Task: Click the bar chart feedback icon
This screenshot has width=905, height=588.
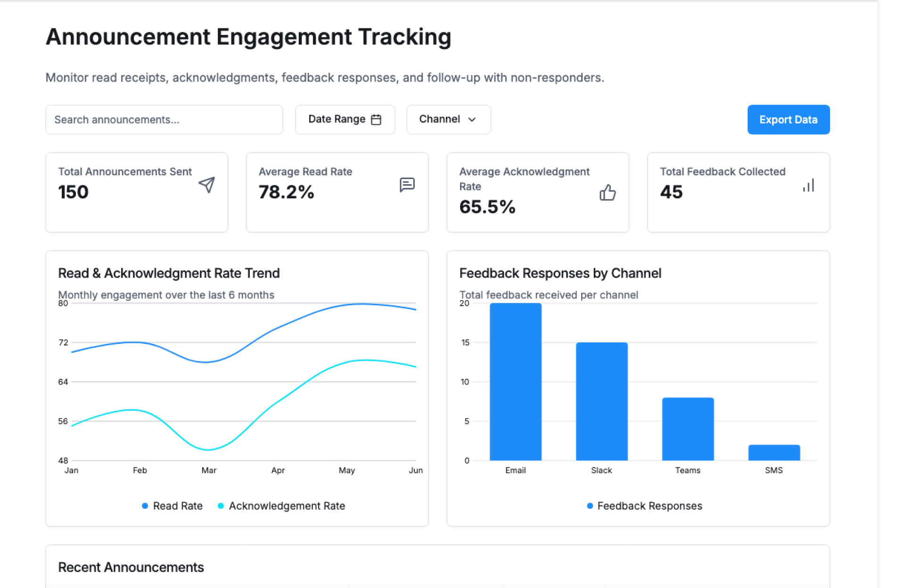Action: pos(808,186)
